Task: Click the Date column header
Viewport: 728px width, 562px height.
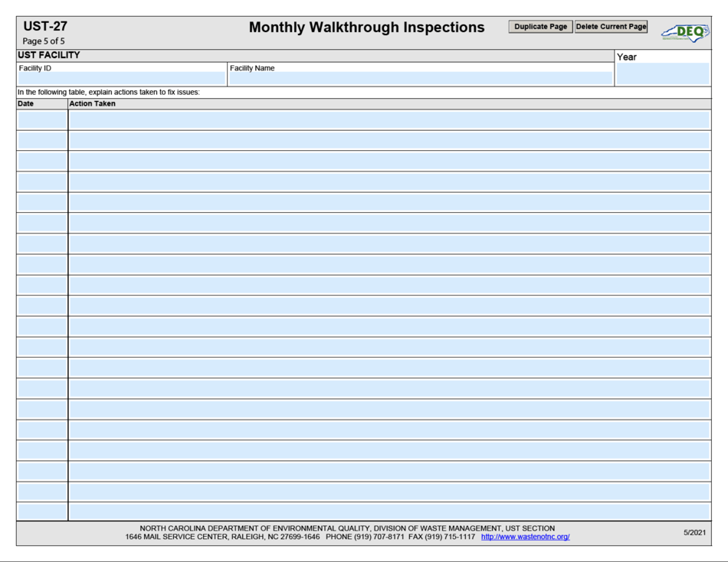Action: 27,103
